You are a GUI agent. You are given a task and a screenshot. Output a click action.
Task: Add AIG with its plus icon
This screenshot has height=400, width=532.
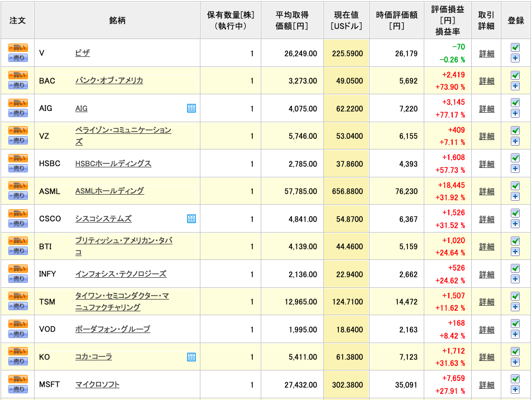(x=515, y=113)
